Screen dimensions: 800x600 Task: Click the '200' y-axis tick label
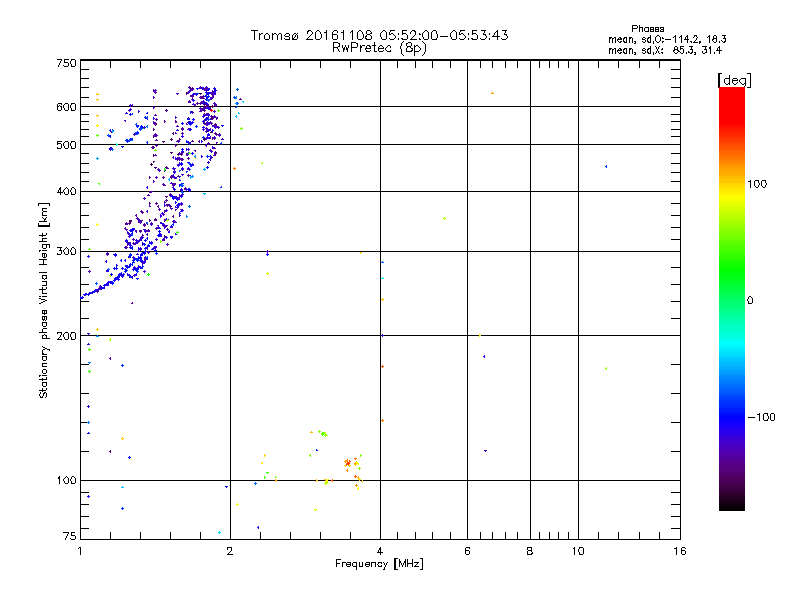(66, 336)
